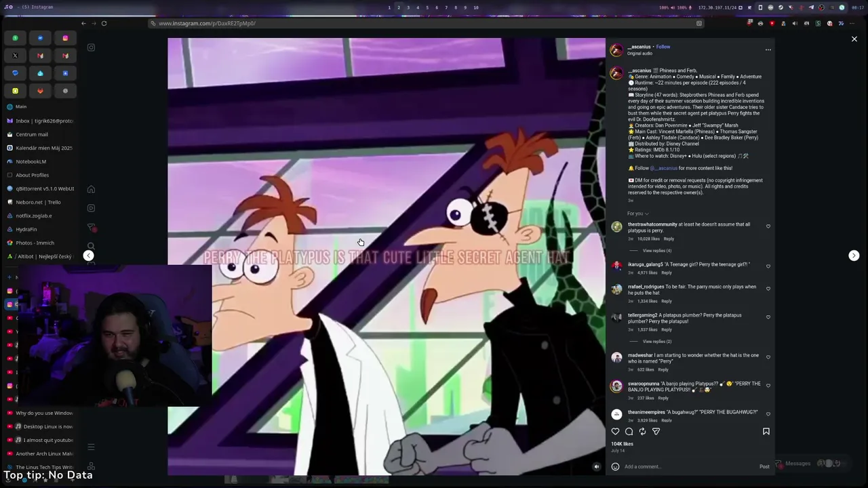
Task: Click the Post comment button
Action: pyautogui.click(x=764, y=466)
